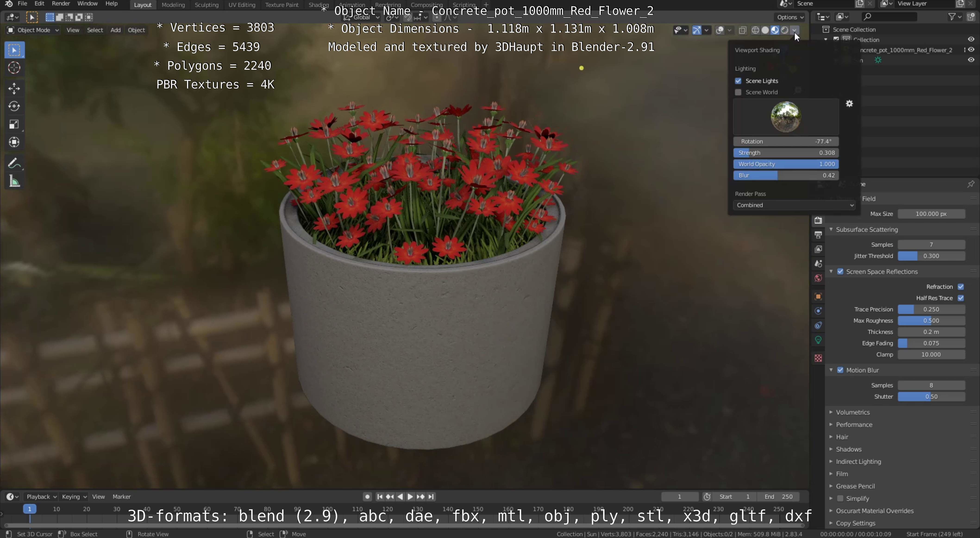980x538 pixels.
Task: Enable Scene World checkbox
Action: click(x=738, y=92)
